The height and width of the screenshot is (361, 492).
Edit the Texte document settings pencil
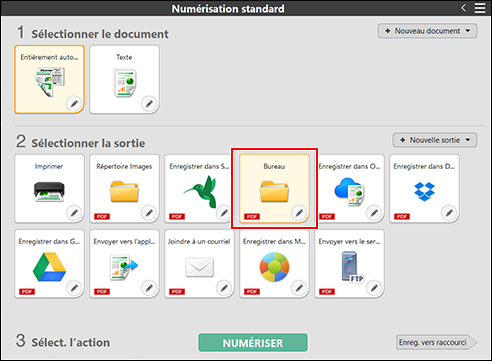[x=149, y=104]
